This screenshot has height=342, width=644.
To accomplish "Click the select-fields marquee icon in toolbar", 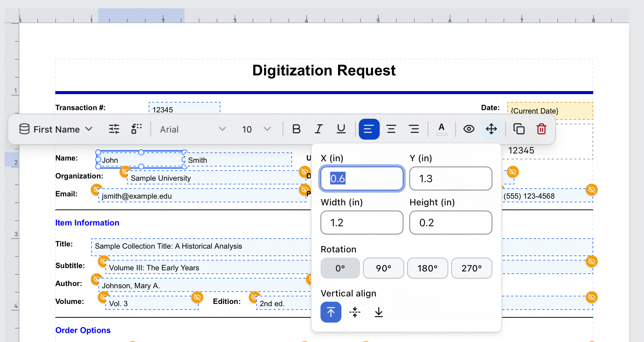I will click(x=136, y=129).
